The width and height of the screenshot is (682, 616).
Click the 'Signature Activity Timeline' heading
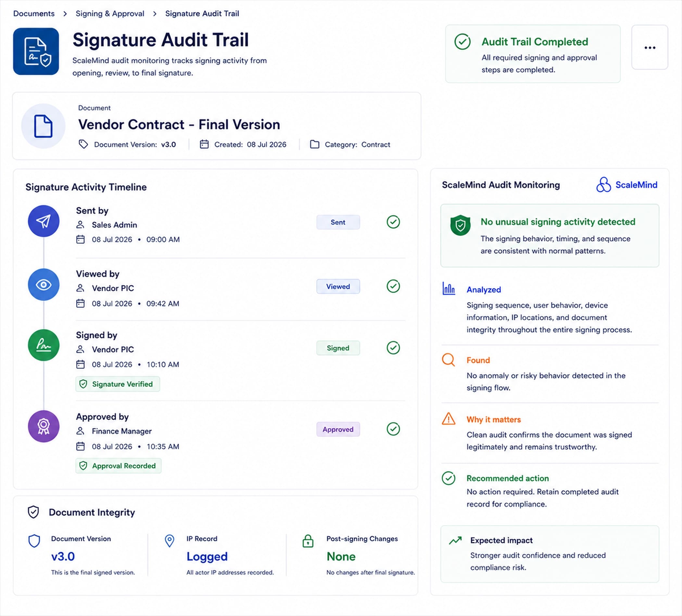86,187
